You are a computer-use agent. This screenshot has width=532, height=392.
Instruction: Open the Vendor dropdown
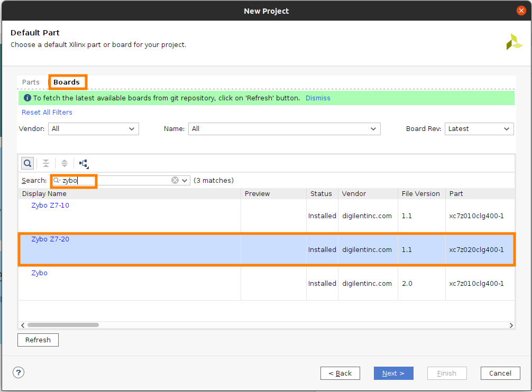[93, 129]
